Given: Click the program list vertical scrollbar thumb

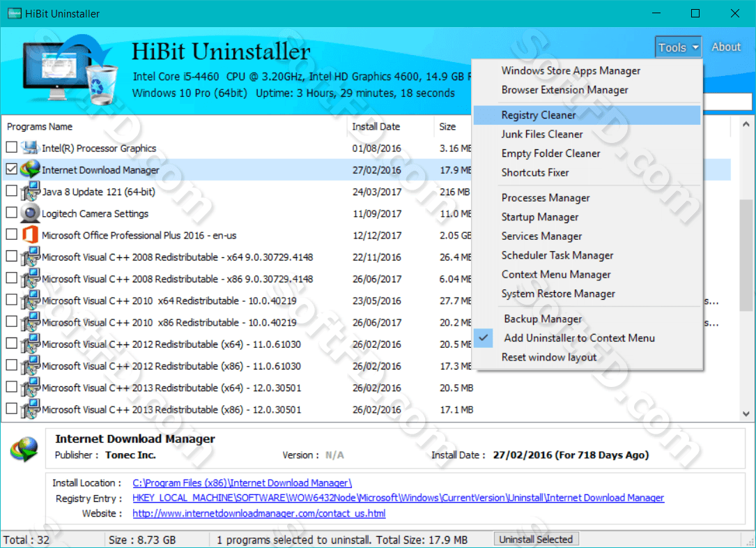Looking at the screenshot, I should pyautogui.click(x=746, y=254).
